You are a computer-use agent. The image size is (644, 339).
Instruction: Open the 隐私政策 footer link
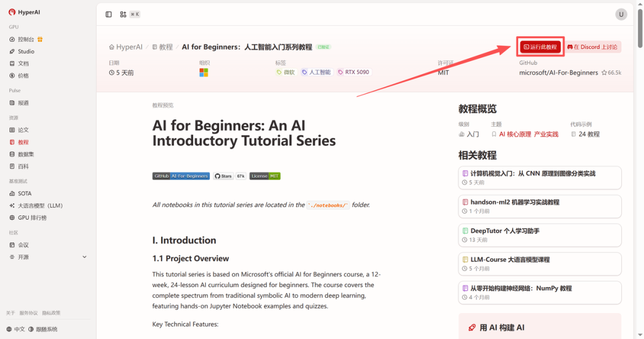tap(51, 313)
